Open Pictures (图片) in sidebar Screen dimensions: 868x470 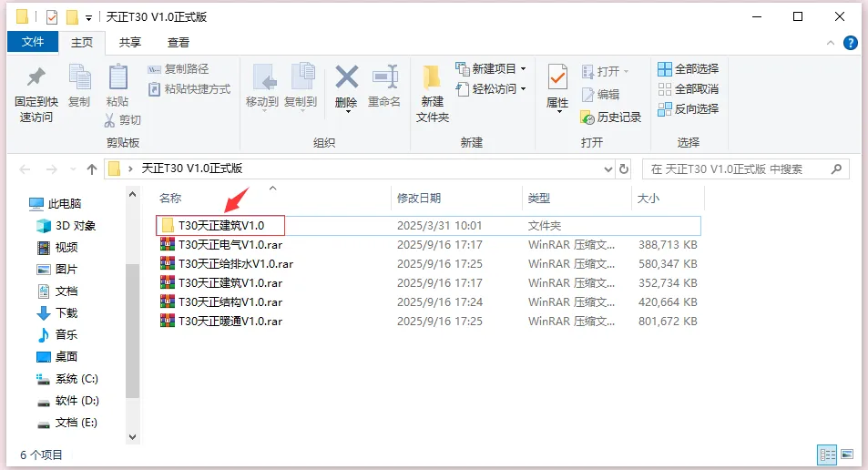pos(57,270)
